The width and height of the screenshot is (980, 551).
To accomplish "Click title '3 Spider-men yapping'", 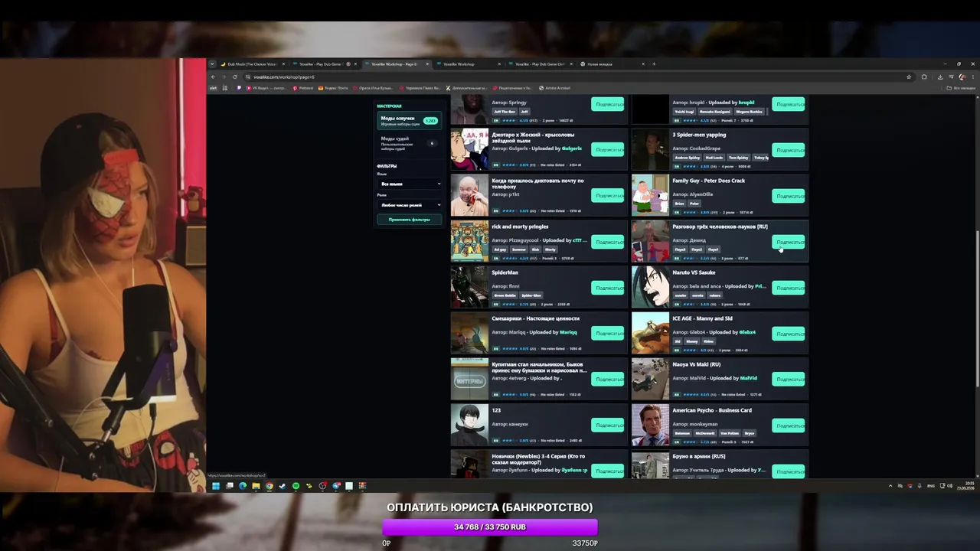I will [699, 135].
